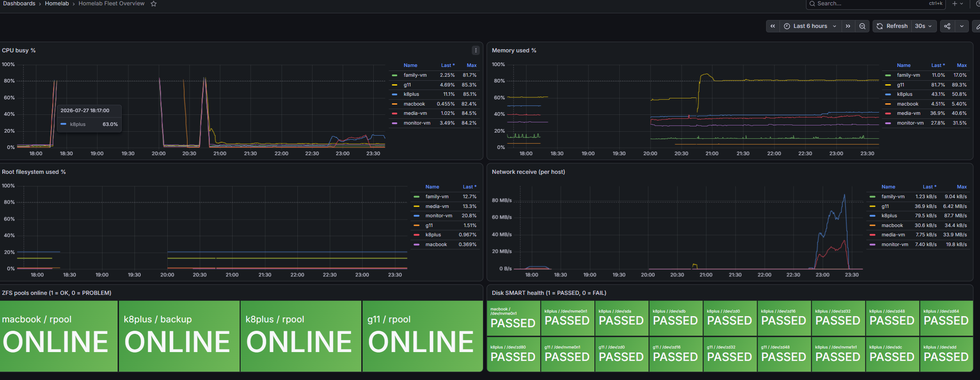Toggle media-vm series in CPU busy legend
Image resolution: width=980 pixels, height=380 pixels.
click(415, 113)
